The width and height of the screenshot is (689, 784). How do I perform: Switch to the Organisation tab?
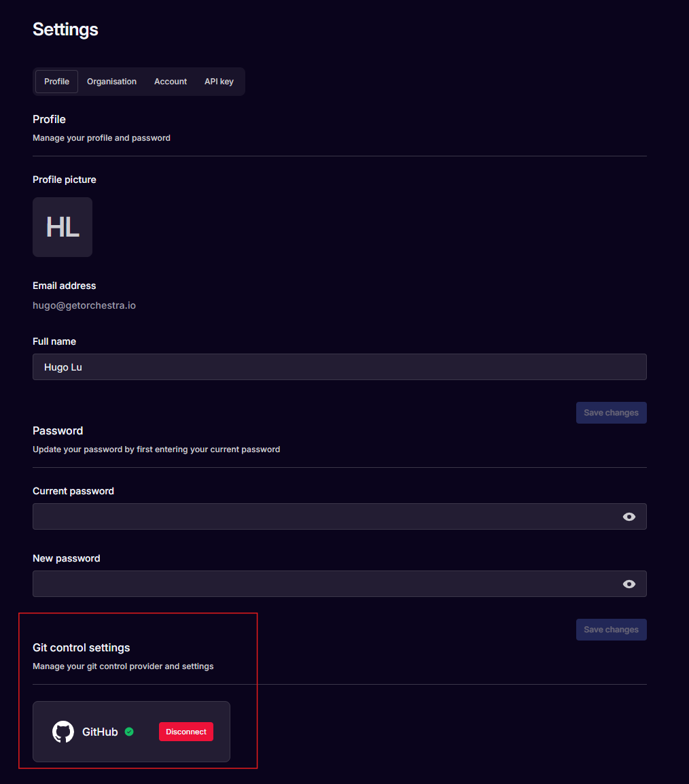111,81
